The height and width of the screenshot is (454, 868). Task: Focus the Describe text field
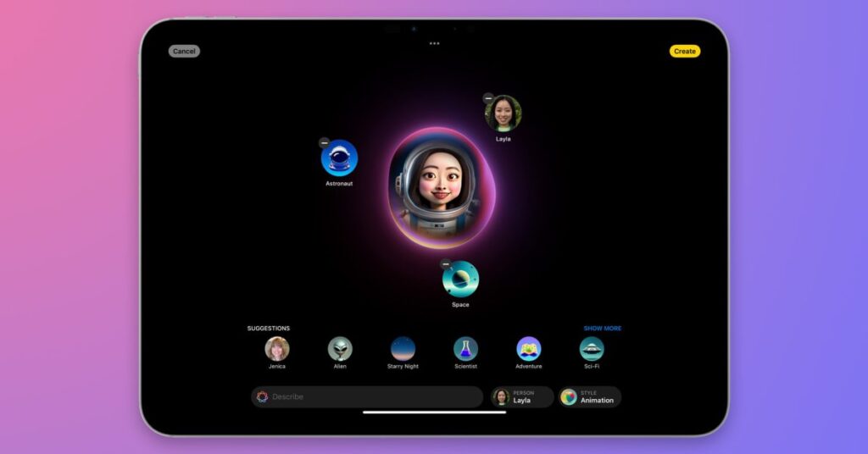coord(367,397)
